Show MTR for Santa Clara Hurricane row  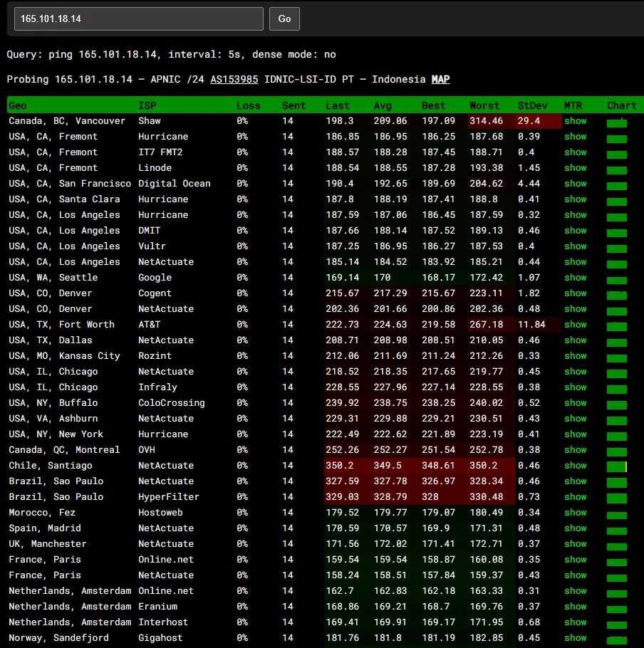(x=576, y=199)
